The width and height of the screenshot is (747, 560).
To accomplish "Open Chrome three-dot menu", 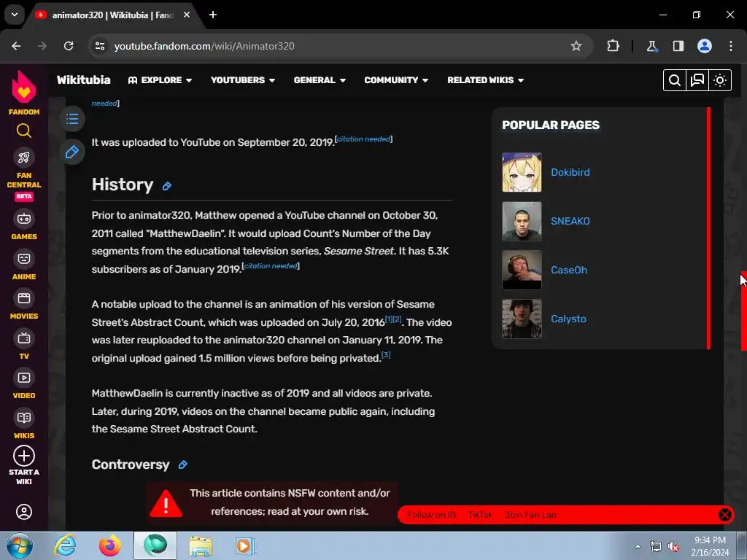I will click(x=731, y=46).
